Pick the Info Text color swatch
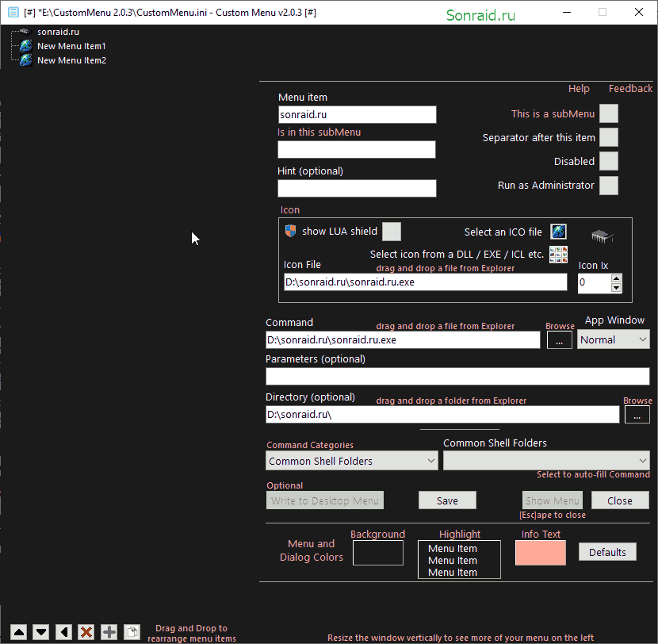Viewport: 658px width, 644px height. pyautogui.click(x=541, y=553)
